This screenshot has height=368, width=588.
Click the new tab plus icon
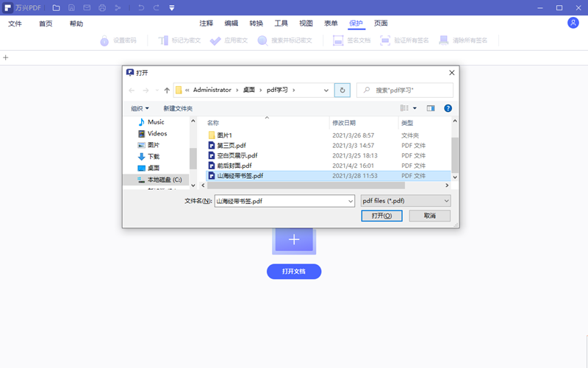click(6, 57)
